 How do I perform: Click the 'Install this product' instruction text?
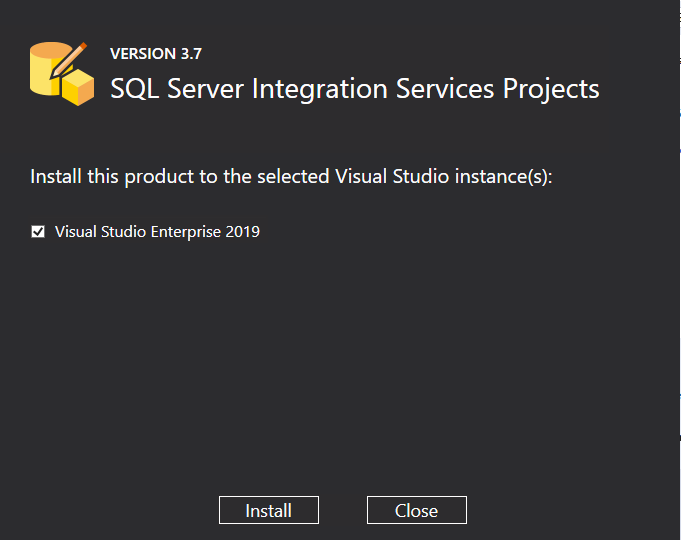pos(291,177)
